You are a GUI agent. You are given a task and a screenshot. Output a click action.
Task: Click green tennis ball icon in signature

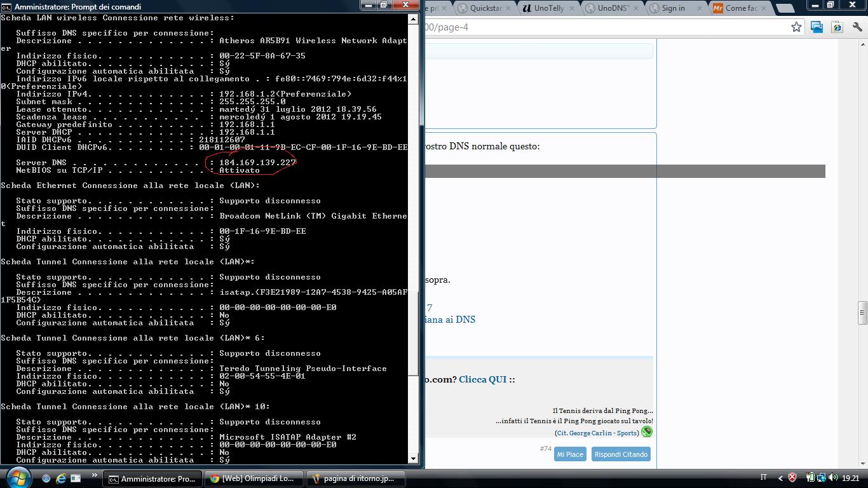pyautogui.click(x=647, y=431)
